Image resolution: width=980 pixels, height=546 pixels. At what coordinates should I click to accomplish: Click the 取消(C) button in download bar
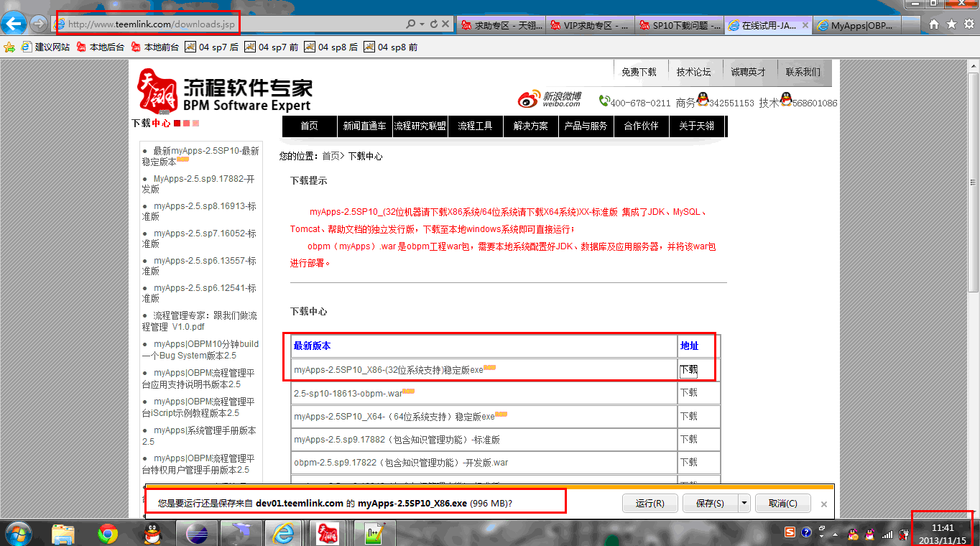(x=782, y=503)
